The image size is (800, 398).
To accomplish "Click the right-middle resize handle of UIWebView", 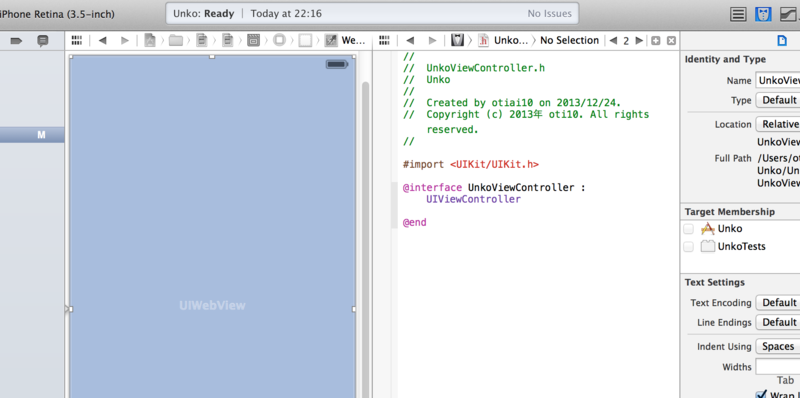I will [354, 309].
